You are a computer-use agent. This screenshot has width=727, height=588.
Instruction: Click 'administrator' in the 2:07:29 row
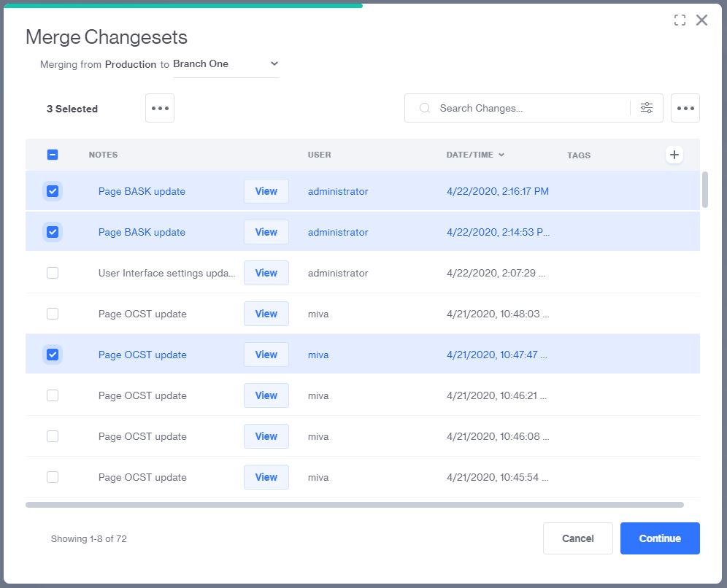pos(337,273)
